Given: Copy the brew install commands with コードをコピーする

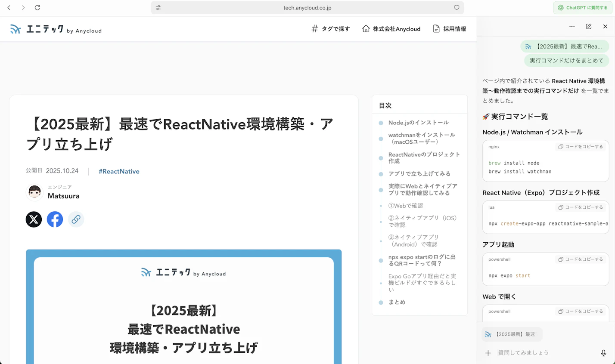Looking at the screenshot, I should pos(581,147).
